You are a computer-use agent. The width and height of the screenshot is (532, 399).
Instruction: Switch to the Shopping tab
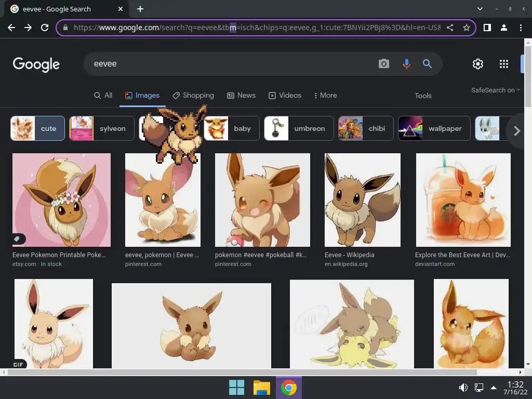coord(193,96)
